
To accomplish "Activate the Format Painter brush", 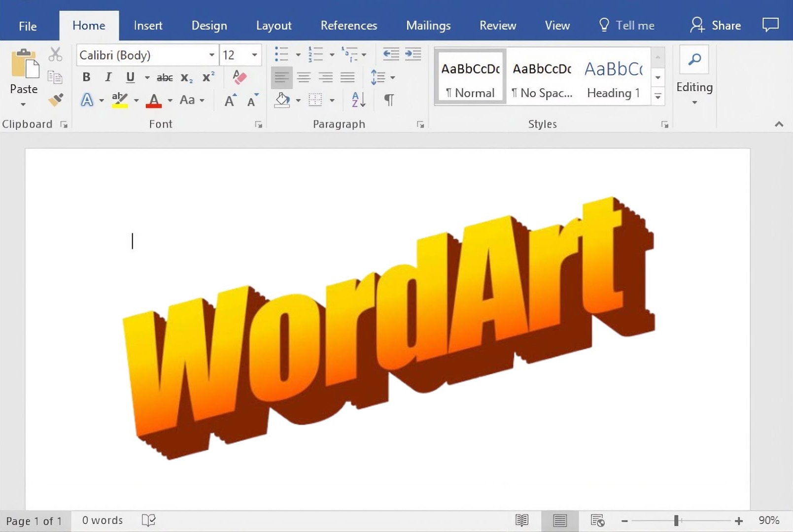I will (56, 100).
